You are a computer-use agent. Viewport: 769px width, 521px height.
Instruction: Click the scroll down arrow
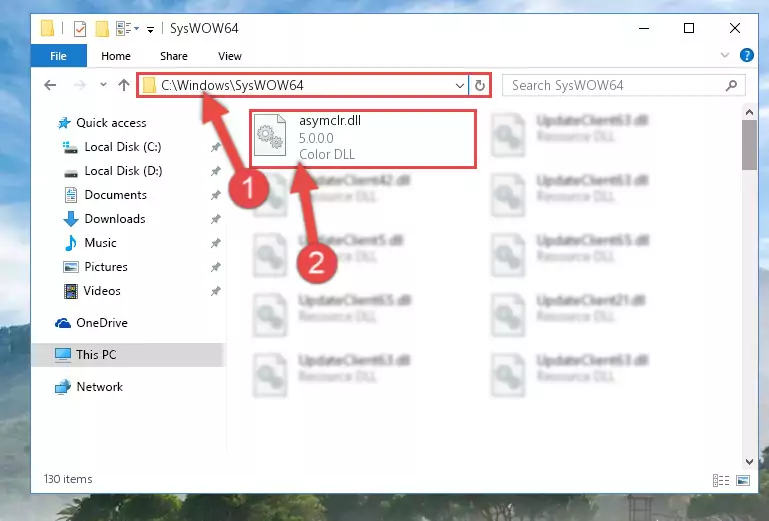pos(749,462)
